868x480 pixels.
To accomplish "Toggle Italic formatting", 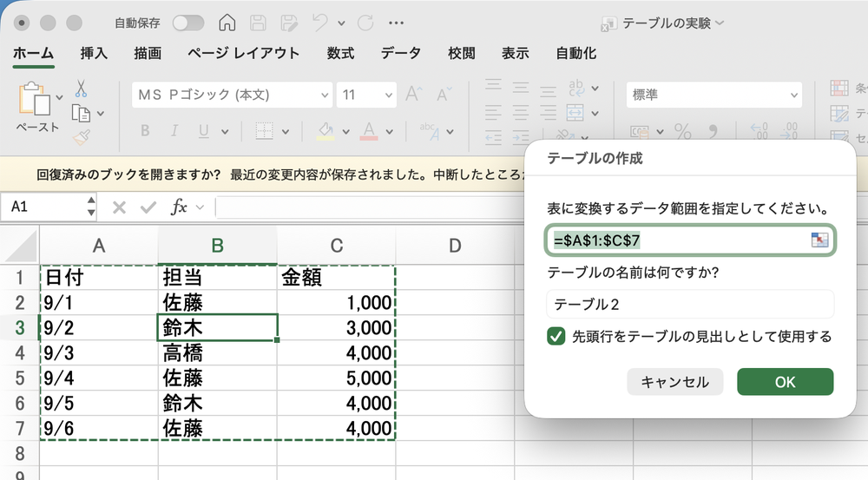I will (174, 131).
